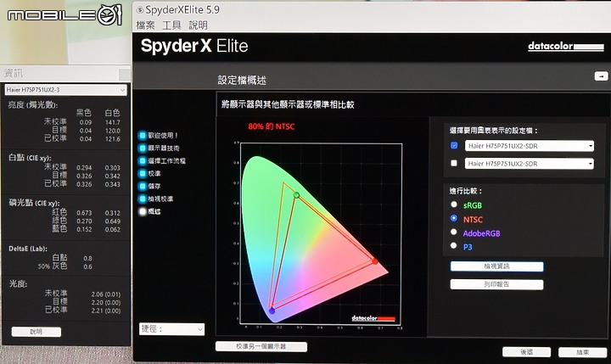
Task: Click the 121.6 calibrated white luminance value
Action: [x=113, y=139]
